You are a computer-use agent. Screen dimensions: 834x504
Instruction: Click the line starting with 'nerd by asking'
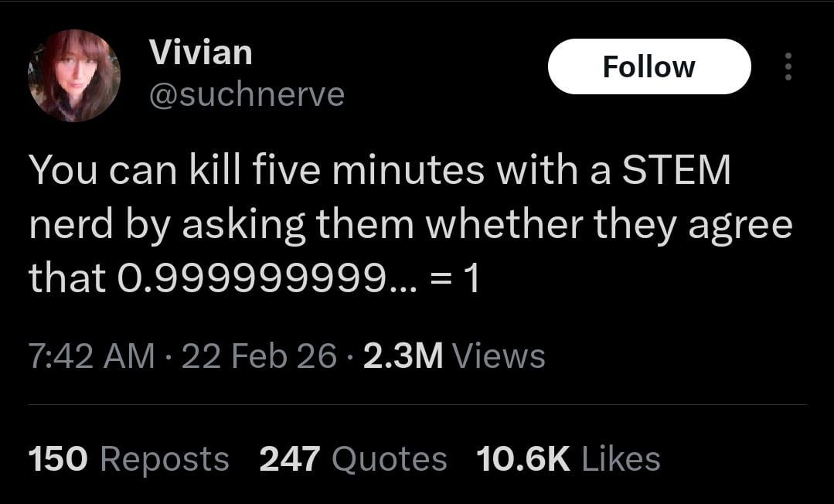[410, 225]
